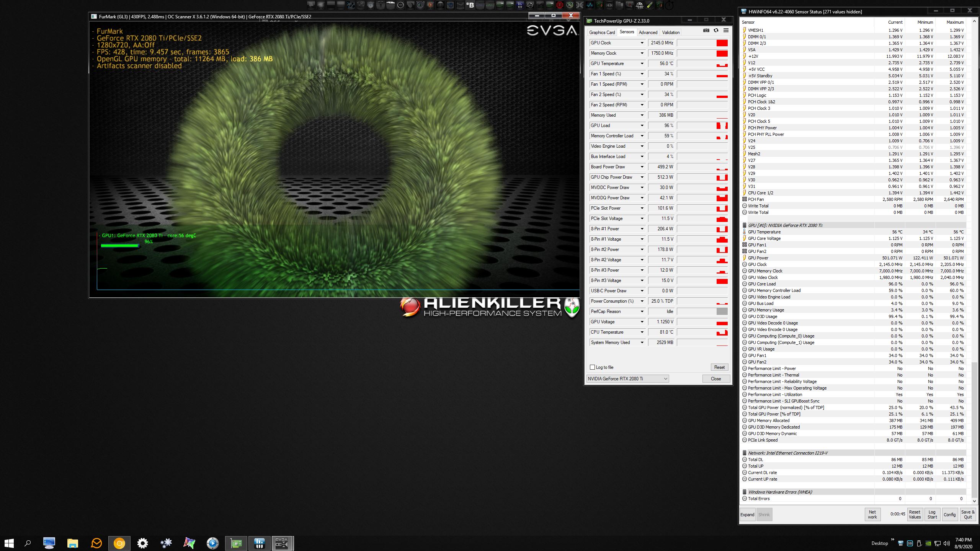Open the media player taskbar icon
The image size is (980, 551).
pos(212,543)
